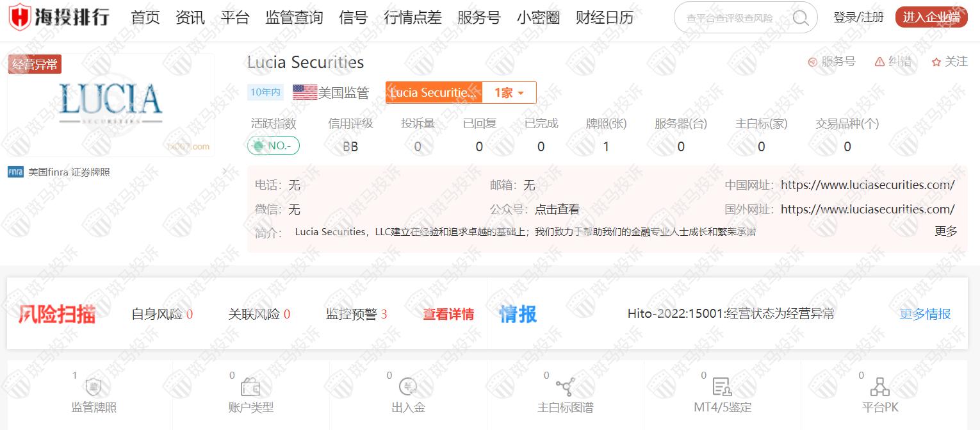Open the 主白标图谱 graph icon

coord(565,387)
